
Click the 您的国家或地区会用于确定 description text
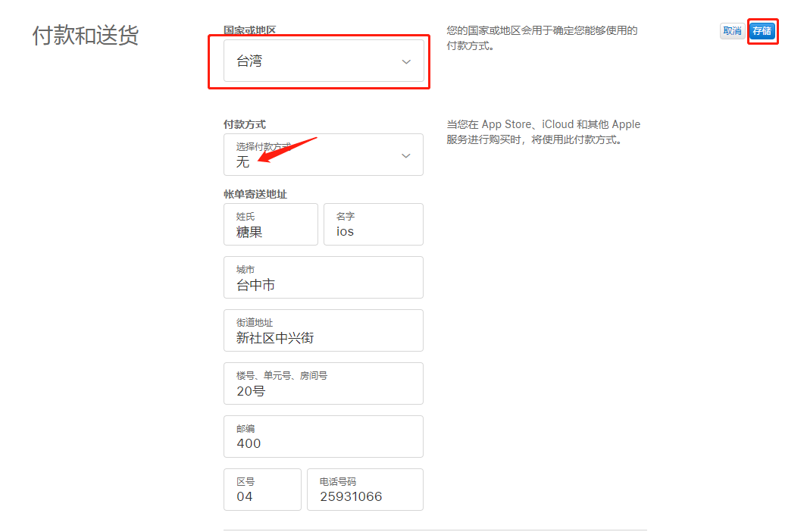[x=542, y=38]
